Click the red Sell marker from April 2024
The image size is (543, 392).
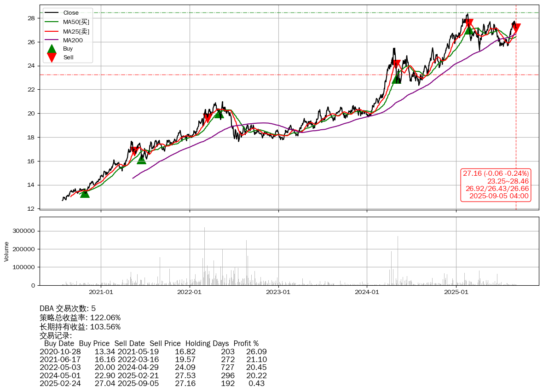click(x=396, y=64)
